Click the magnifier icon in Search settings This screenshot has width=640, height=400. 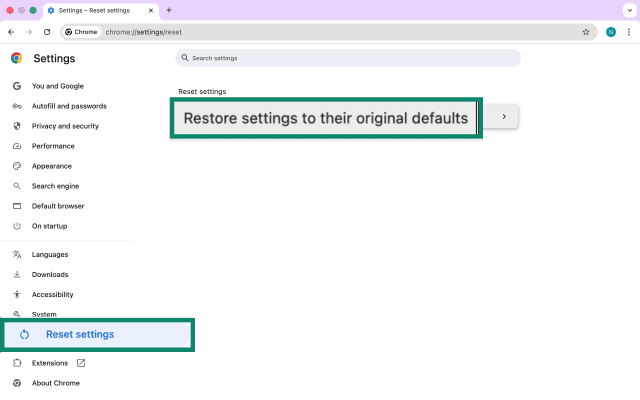[185, 58]
